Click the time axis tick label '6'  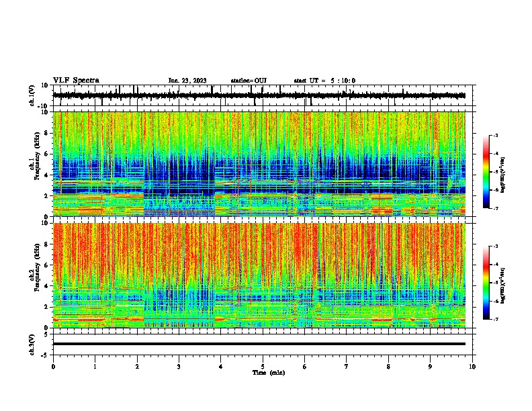pos(304,367)
